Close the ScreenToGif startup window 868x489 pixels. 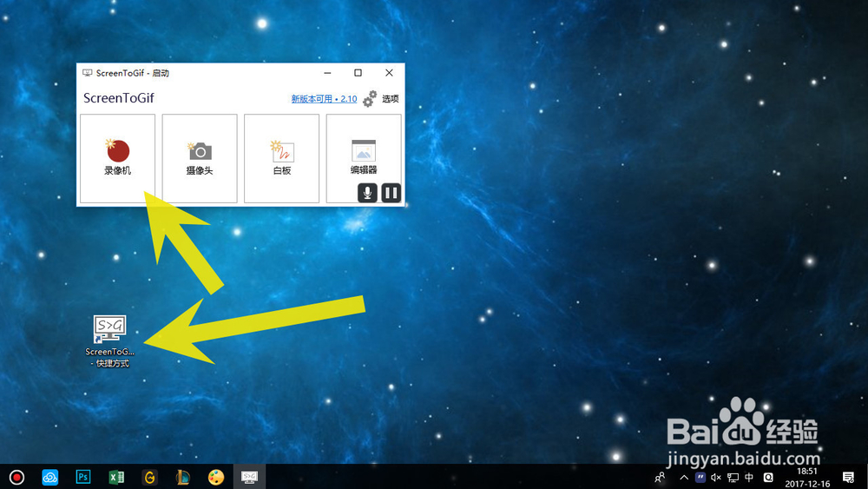[389, 73]
